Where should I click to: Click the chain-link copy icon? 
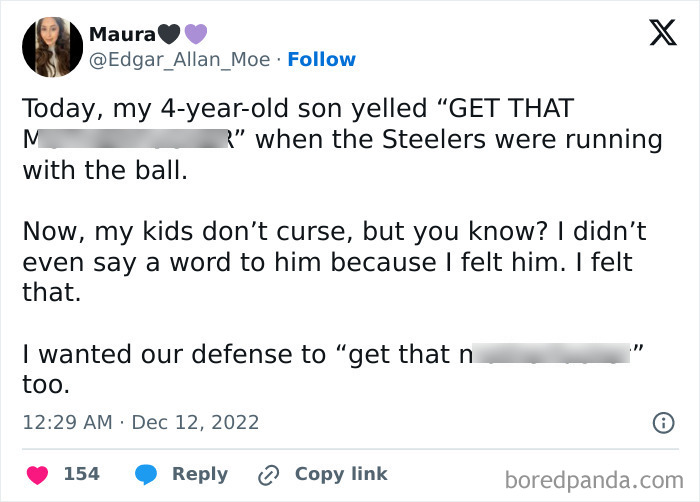267,474
